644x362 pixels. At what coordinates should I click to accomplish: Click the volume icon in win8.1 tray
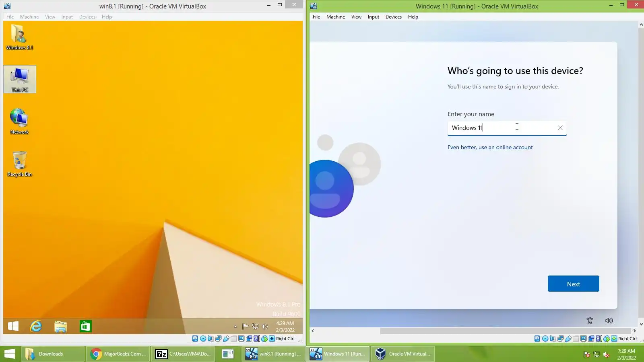(x=264, y=327)
